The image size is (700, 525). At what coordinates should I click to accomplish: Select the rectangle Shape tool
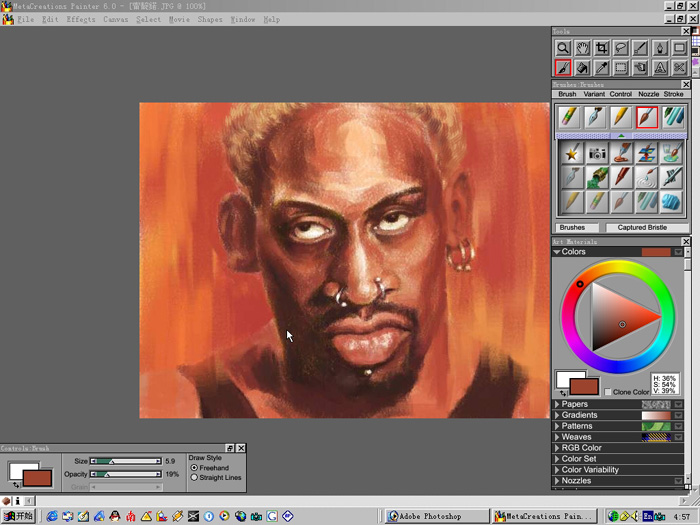point(679,48)
